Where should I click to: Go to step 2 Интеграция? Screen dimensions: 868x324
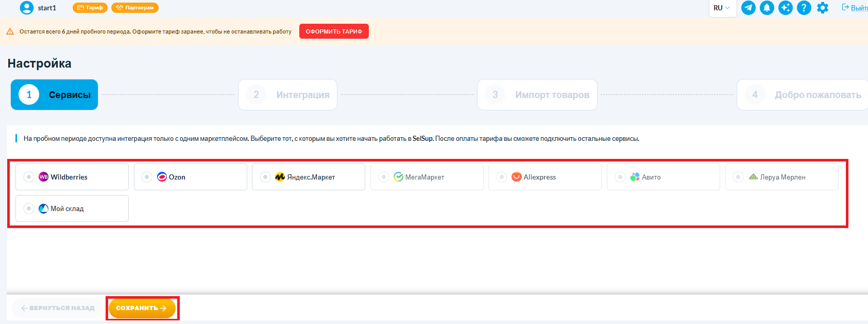click(287, 94)
